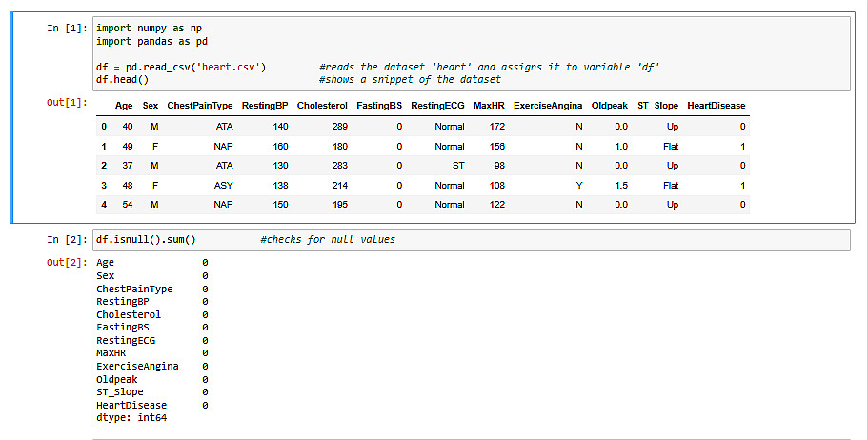This screenshot has width=868, height=440.
Task: Click inside the df.isnull().sum() code cell
Action: pos(471,240)
